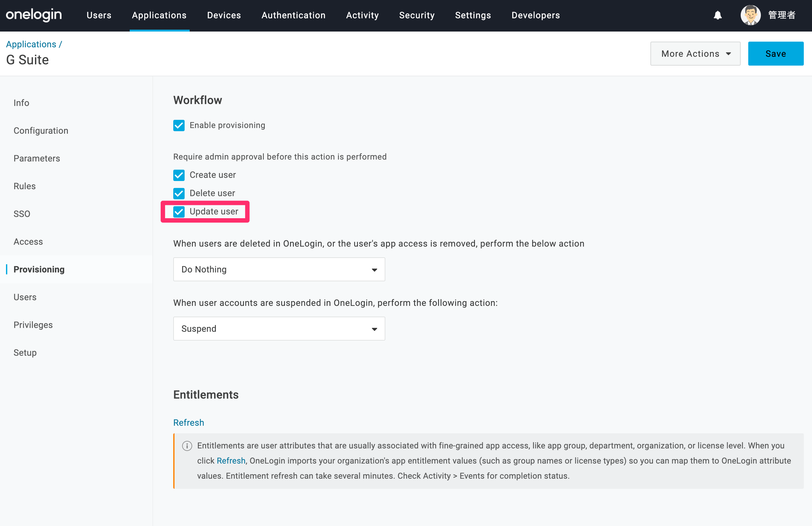Open the Do Nothing deletion action dropdown

coord(279,269)
